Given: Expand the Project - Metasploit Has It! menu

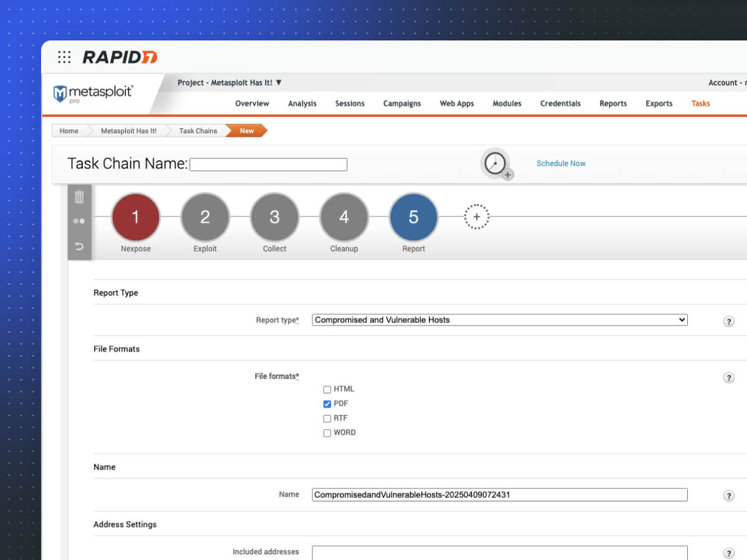Looking at the screenshot, I should [x=230, y=83].
